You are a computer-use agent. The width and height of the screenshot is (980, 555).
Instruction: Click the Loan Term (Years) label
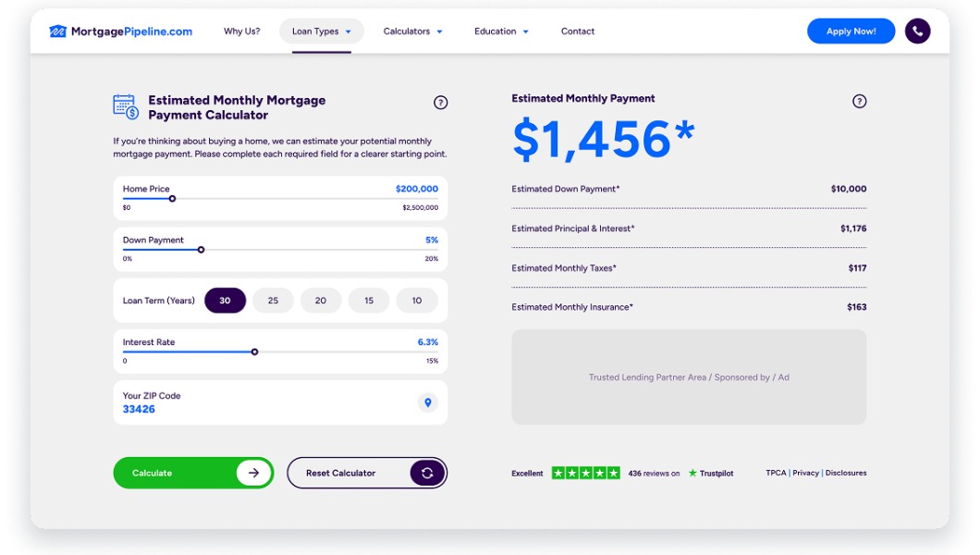[159, 301]
